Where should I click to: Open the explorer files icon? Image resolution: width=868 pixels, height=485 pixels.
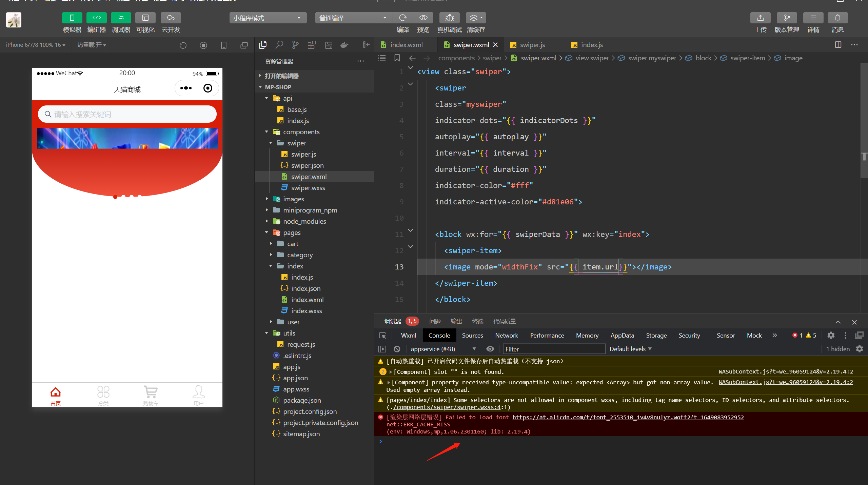263,45
